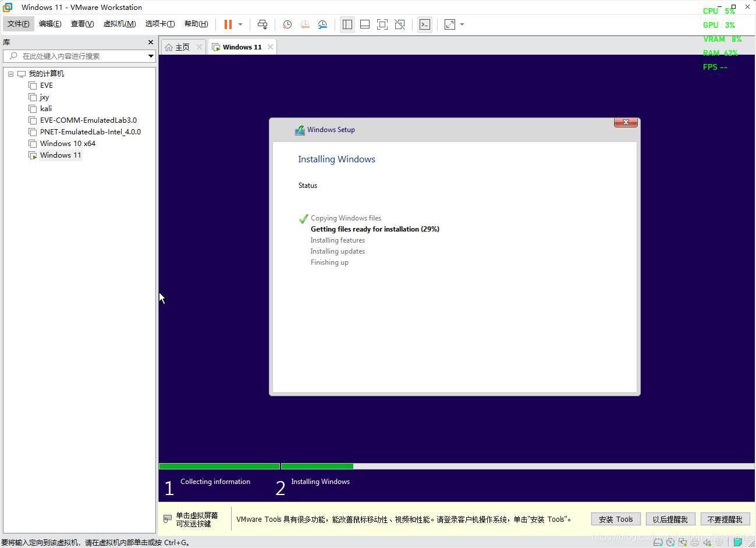Select 我的计算机 in the library tree
This screenshot has height=548, width=756.
point(47,74)
